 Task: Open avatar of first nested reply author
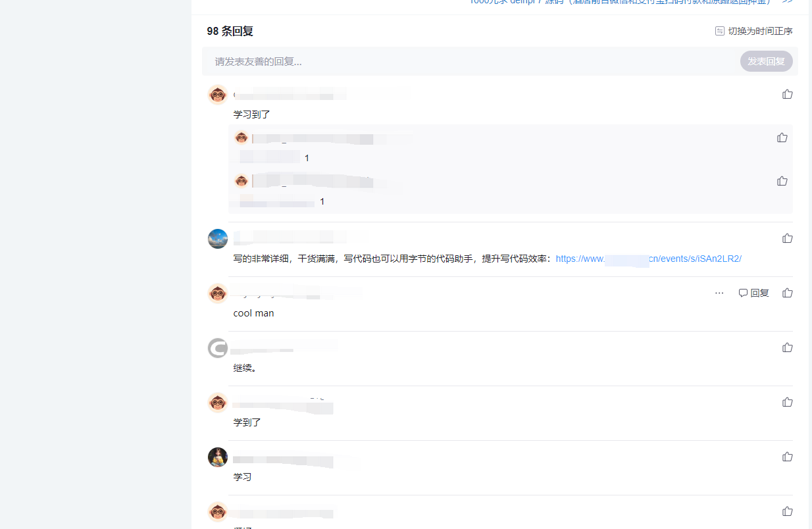click(241, 138)
